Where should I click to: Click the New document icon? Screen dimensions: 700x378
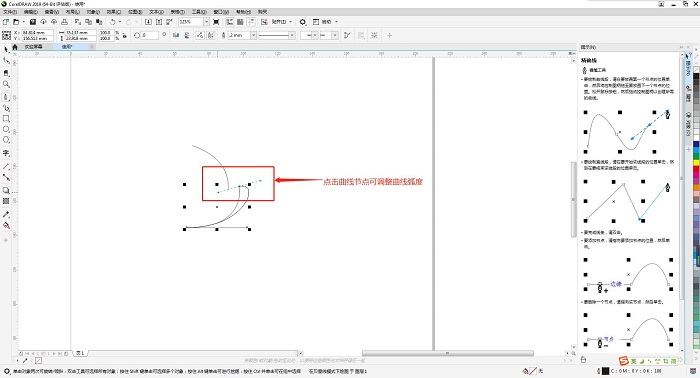click(x=6, y=22)
